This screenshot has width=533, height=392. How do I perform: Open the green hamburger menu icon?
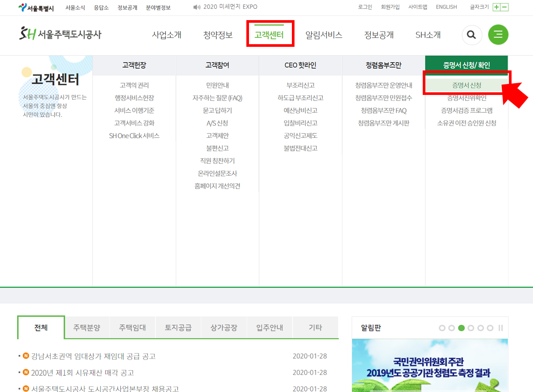(498, 35)
